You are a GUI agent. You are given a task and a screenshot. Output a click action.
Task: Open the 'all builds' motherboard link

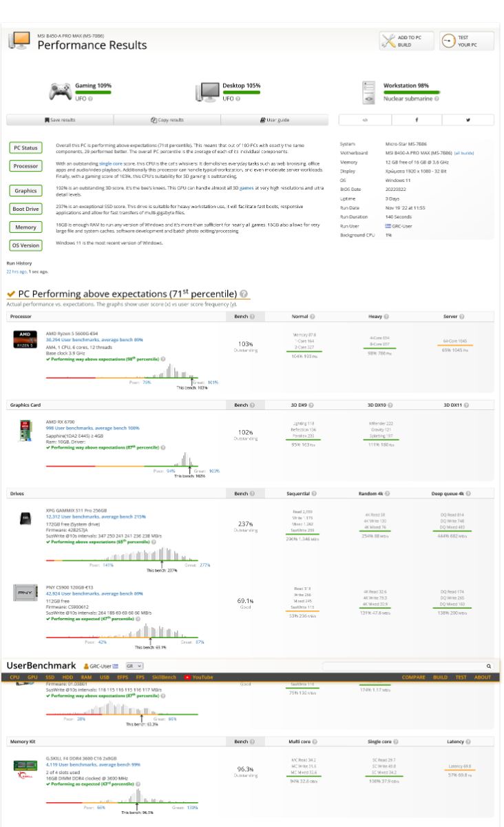[x=464, y=153]
